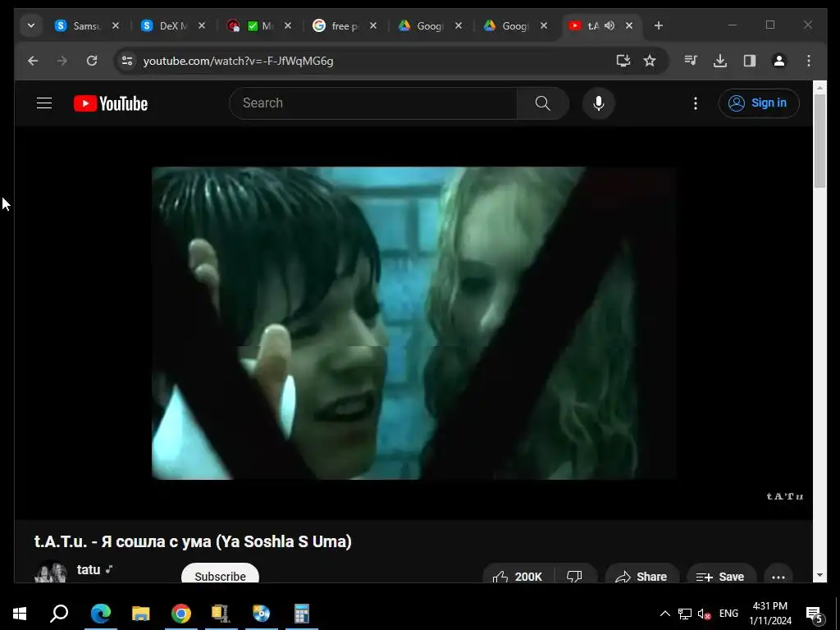Screen dimensions: 840x630
Task: Open network tray icon
Action: (x=685, y=614)
